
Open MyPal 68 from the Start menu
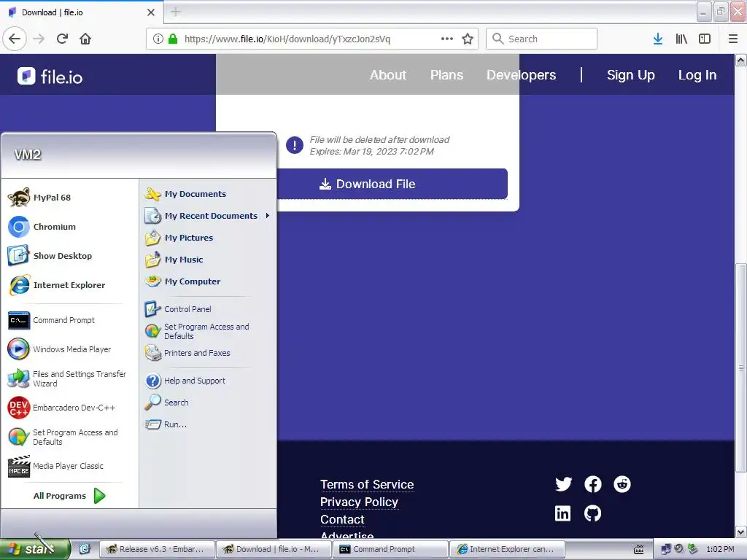[39, 197]
